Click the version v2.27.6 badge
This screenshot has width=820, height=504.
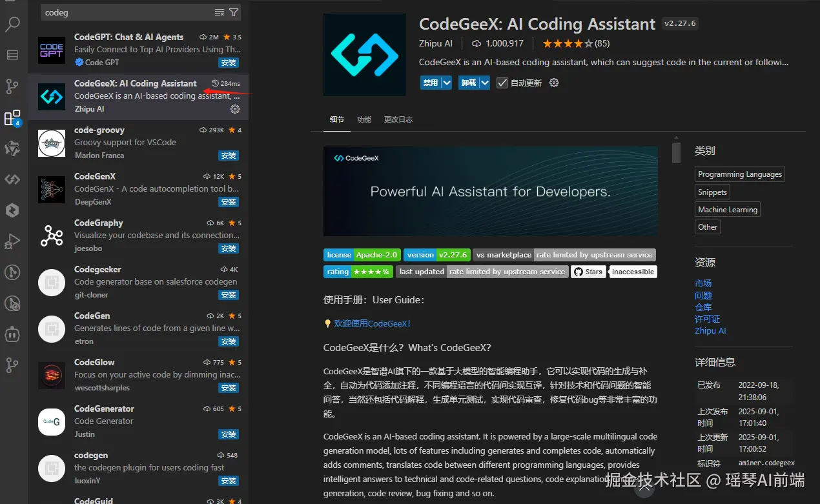point(437,255)
